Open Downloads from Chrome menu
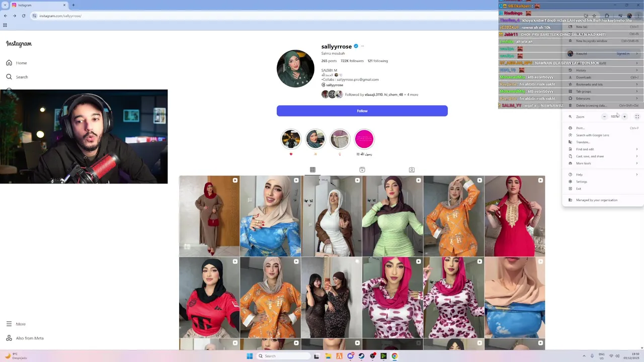644x362 pixels. point(603,77)
